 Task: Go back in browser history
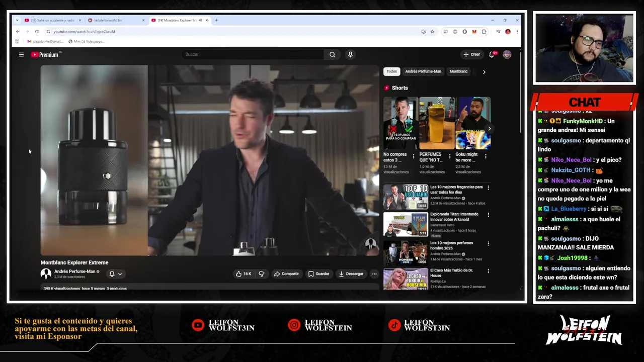tap(18, 32)
